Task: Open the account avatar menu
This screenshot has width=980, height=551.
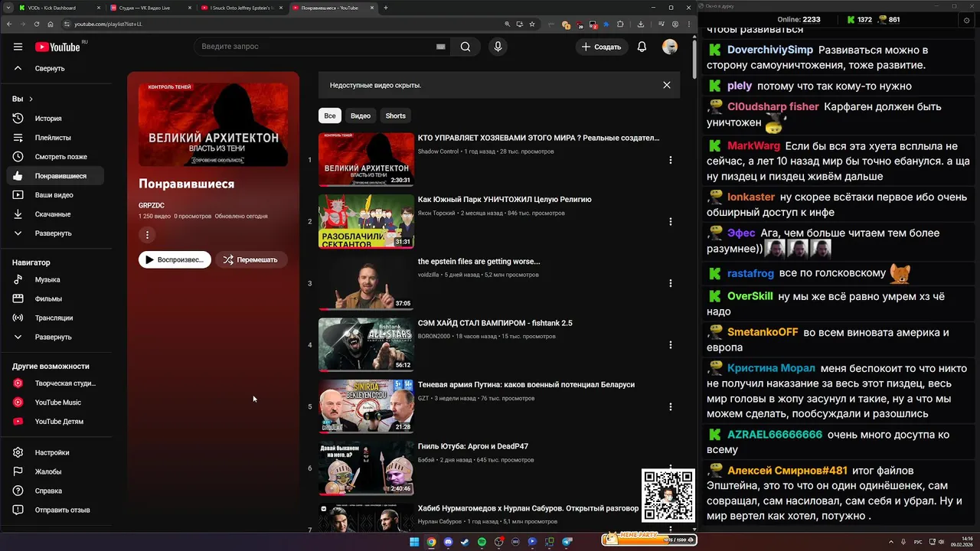Action: 670,47
